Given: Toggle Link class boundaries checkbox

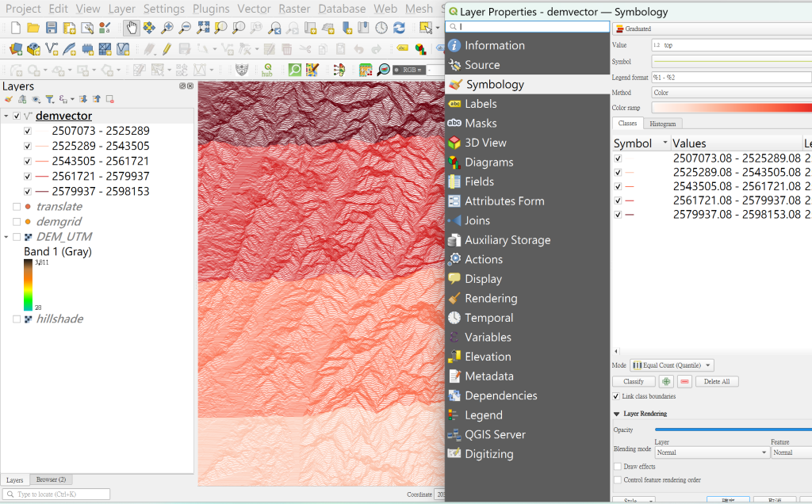Looking at the screenshot, I should pos(615,396).
